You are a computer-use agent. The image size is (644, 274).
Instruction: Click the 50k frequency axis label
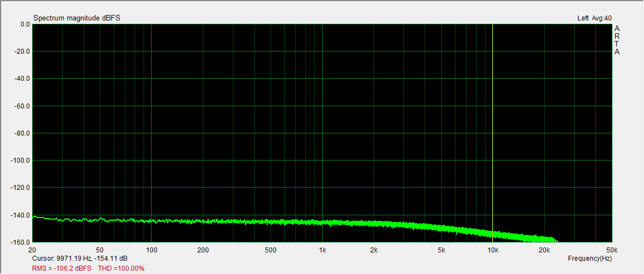tap(611, 250)
